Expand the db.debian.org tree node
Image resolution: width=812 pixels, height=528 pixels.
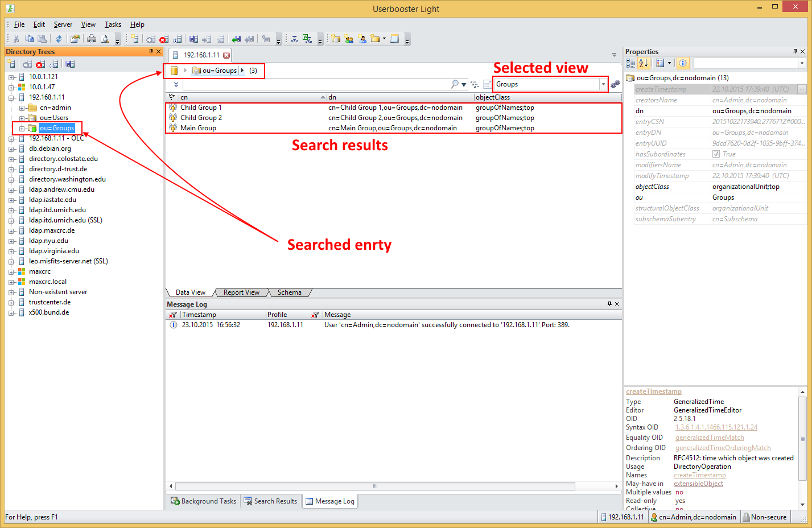click(x=11, y=148)
